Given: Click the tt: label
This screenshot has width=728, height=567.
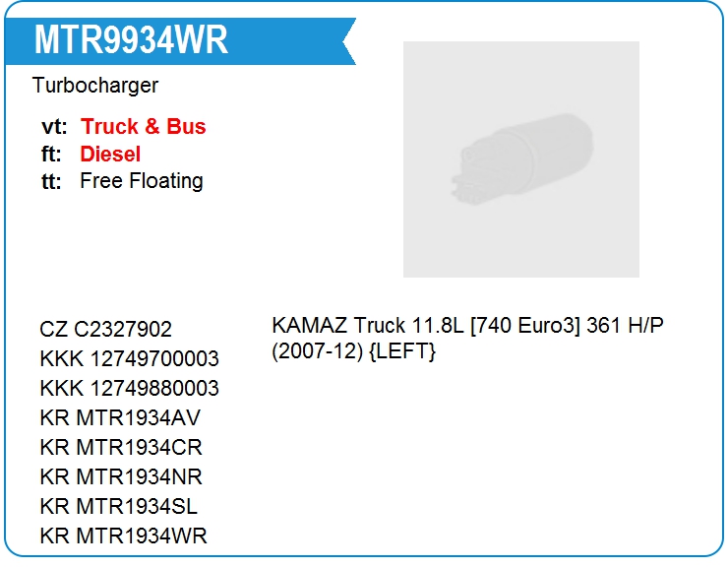Looking at the screenshot, I should pos(52,181).
